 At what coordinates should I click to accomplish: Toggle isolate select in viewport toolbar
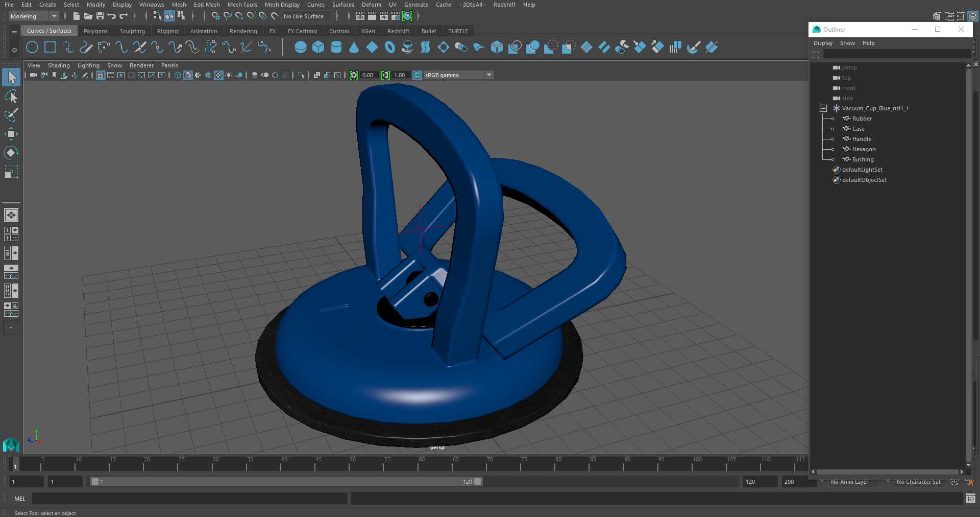(301, 75)
